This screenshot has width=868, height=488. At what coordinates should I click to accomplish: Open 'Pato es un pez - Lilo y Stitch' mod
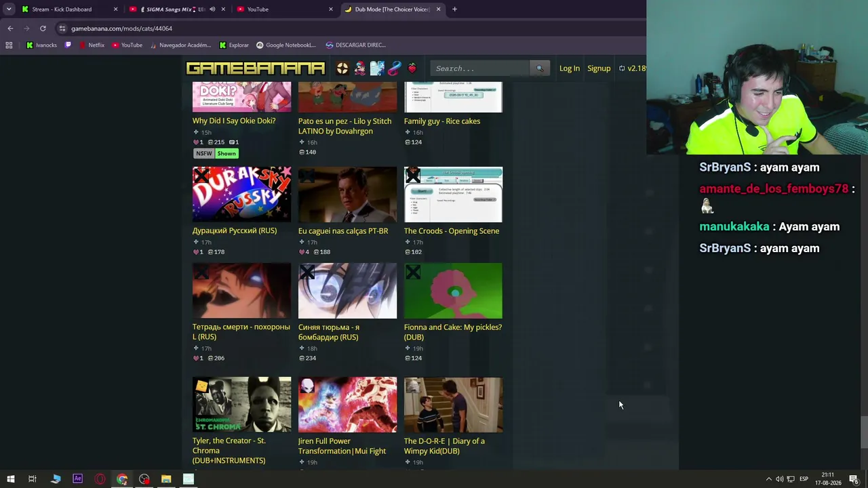point(344,126)
